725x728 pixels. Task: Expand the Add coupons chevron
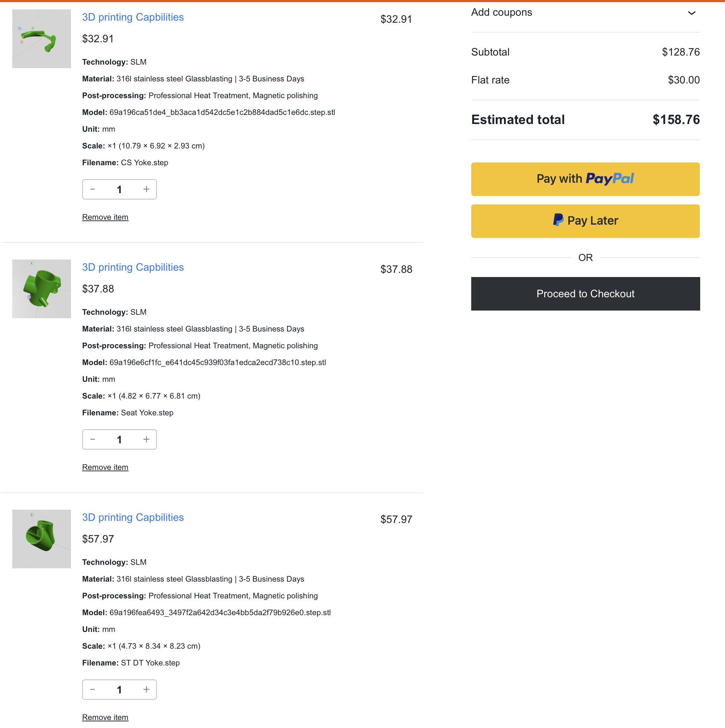click(691, 13)
